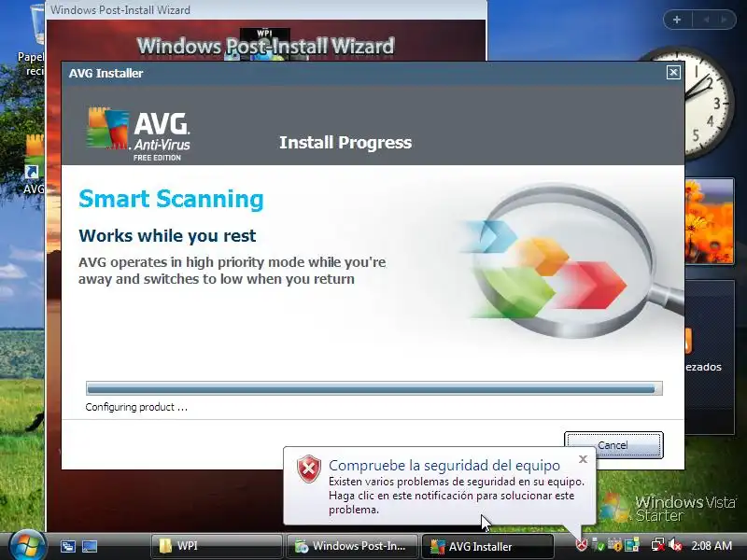Click the Windows Update warning tray icon
This screenshot has height=560, width=747.
click(614, 545)
